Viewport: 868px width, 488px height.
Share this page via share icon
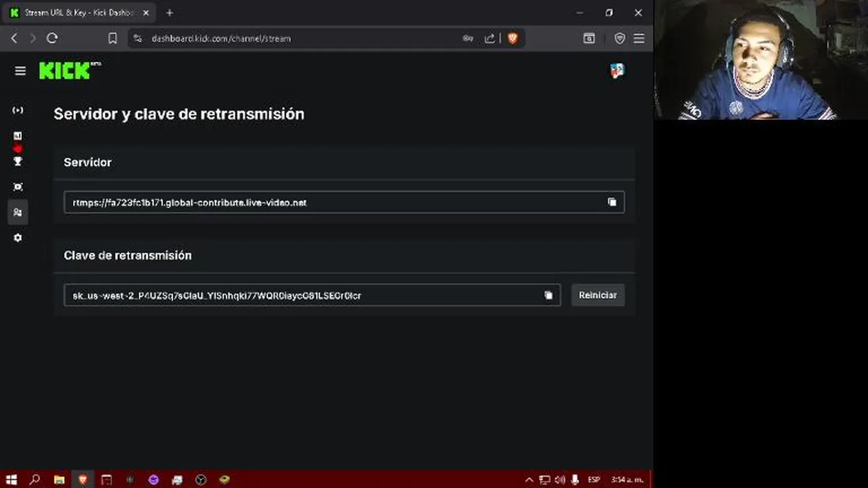coord(490,39)
